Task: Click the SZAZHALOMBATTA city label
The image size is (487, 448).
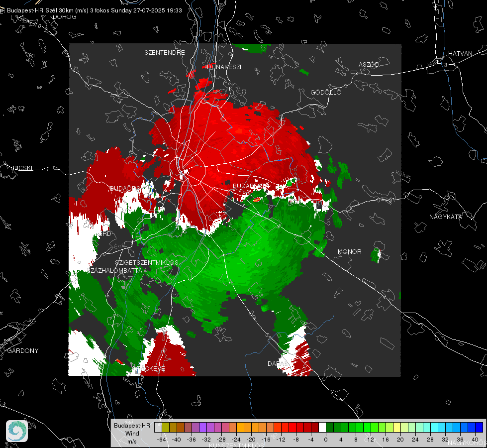Action: 115,270
